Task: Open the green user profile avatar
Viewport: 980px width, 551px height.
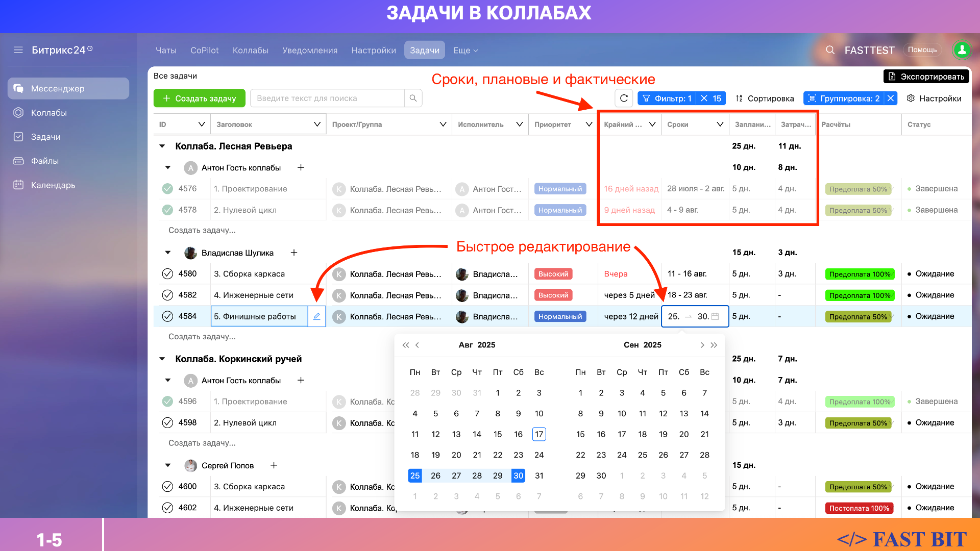Action: click(x=962, y=50)
